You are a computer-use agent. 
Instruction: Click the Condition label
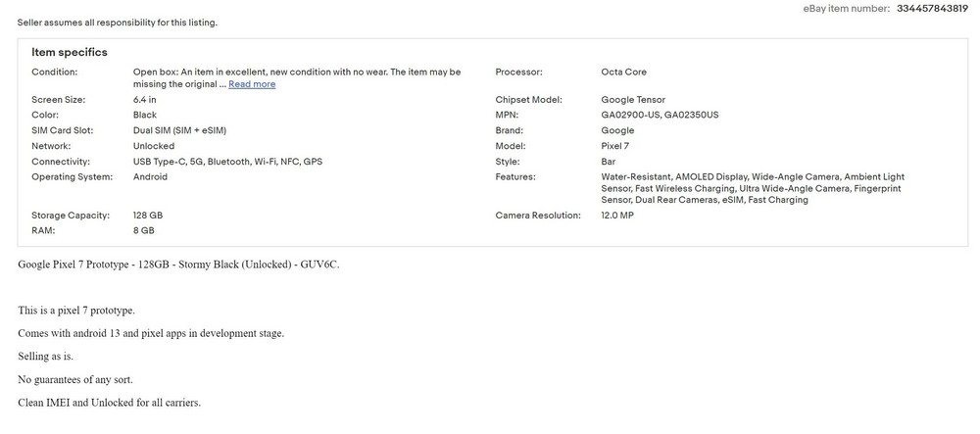click(54, 72)
